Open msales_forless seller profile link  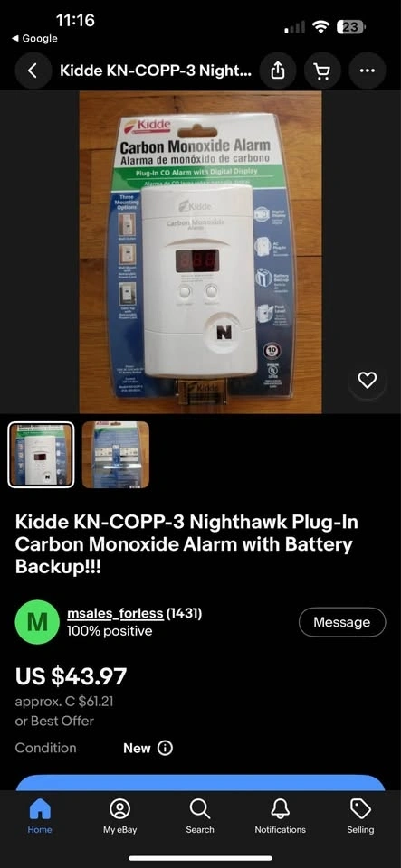click(x=115, y=613)
